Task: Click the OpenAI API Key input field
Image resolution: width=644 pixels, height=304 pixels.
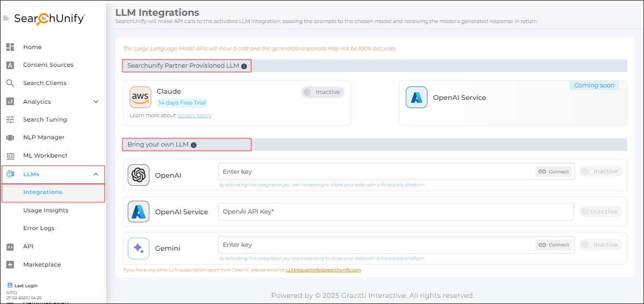Action: pyautogui.click(x=395, y=212)
